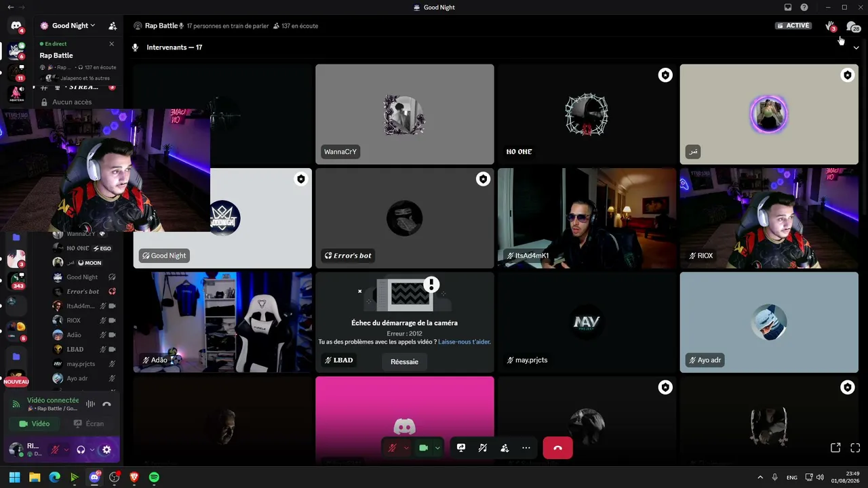This screenshot has height=488, width=868.
Task: Click the invite-to-speak people icon
Action: (505, 448)
